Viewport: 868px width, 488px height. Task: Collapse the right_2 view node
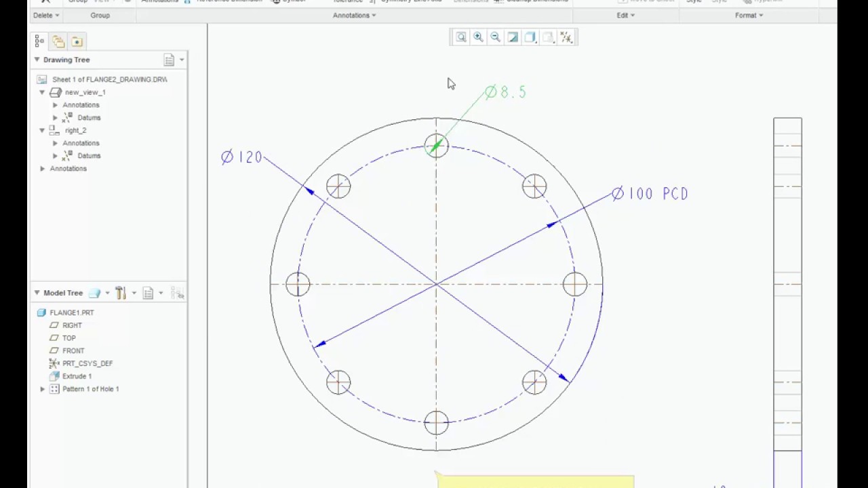(x=42, y=130)
